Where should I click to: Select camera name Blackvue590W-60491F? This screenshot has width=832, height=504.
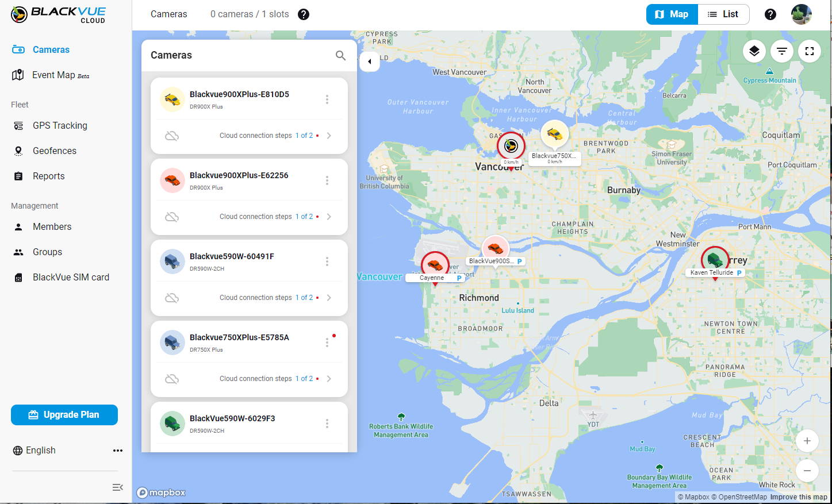click(232, 256)
